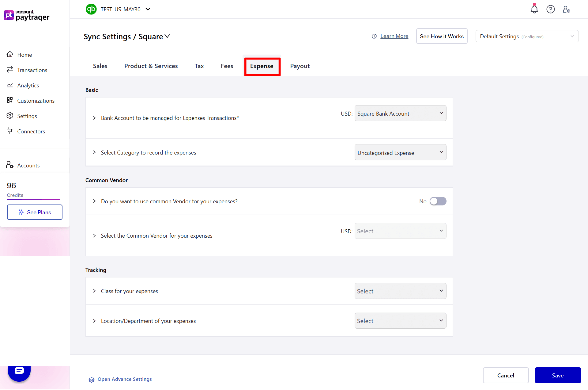Open the Customizations sidebar icon

tap(10, 100)
